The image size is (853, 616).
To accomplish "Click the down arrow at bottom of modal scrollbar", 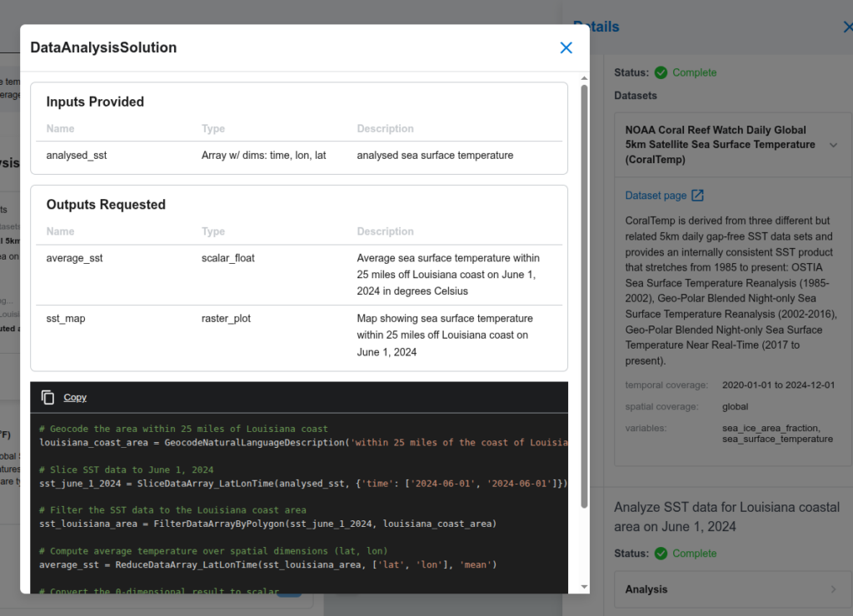I will click(x=583, y=588).
